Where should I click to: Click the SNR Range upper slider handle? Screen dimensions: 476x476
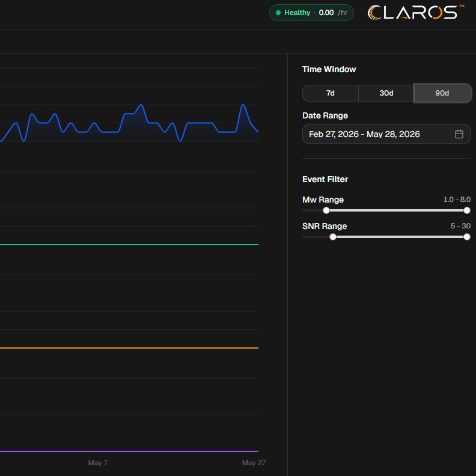click(x=466, y=237)
